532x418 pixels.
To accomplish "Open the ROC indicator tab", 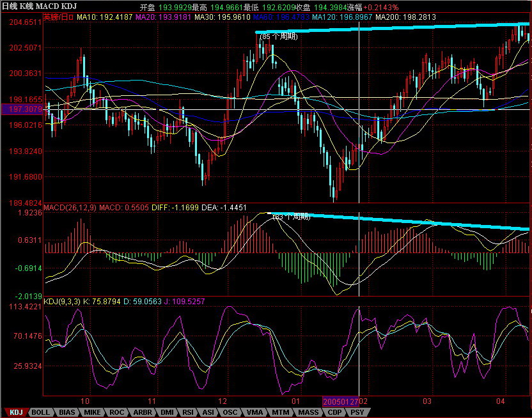I will pyautogui.click(x=116, y=412).
